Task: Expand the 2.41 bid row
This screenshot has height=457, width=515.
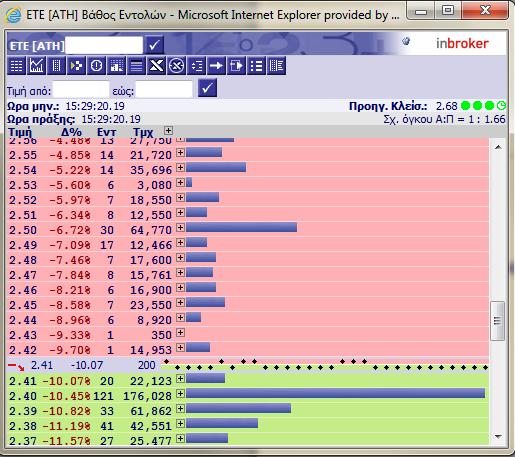Action: point(180,378)
